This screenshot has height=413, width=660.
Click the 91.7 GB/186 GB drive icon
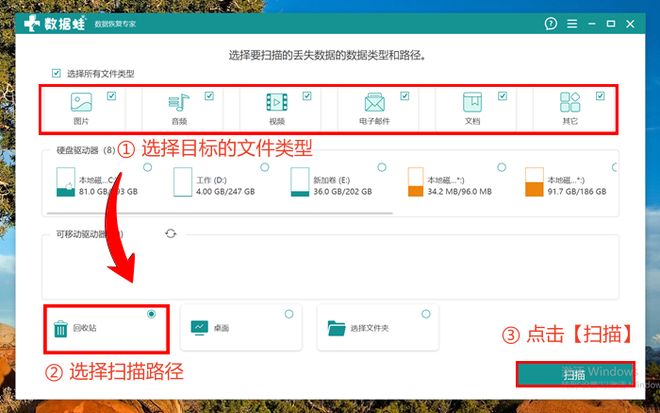534,182
